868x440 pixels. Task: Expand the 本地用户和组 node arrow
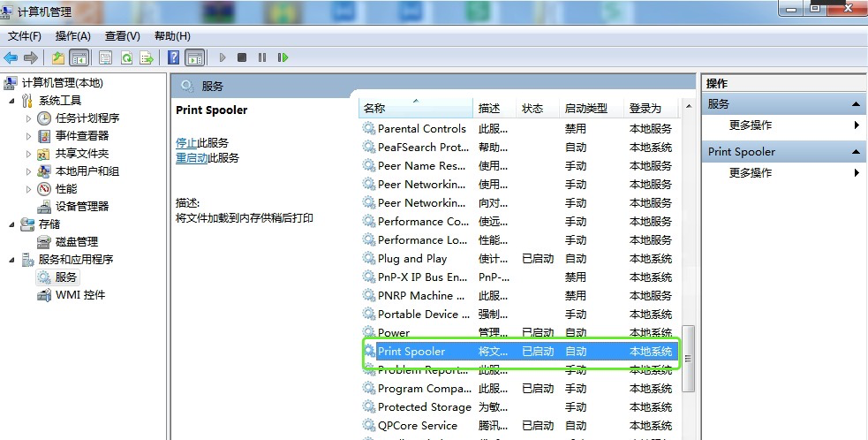[x=29, y=171]
